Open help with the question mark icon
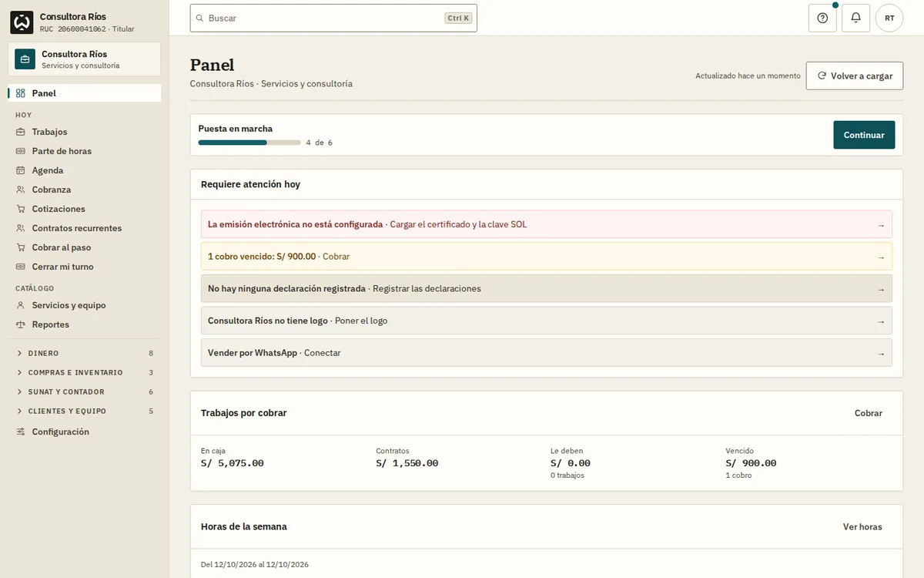This screenshot has width=924, height=578. tap(822, 18)
